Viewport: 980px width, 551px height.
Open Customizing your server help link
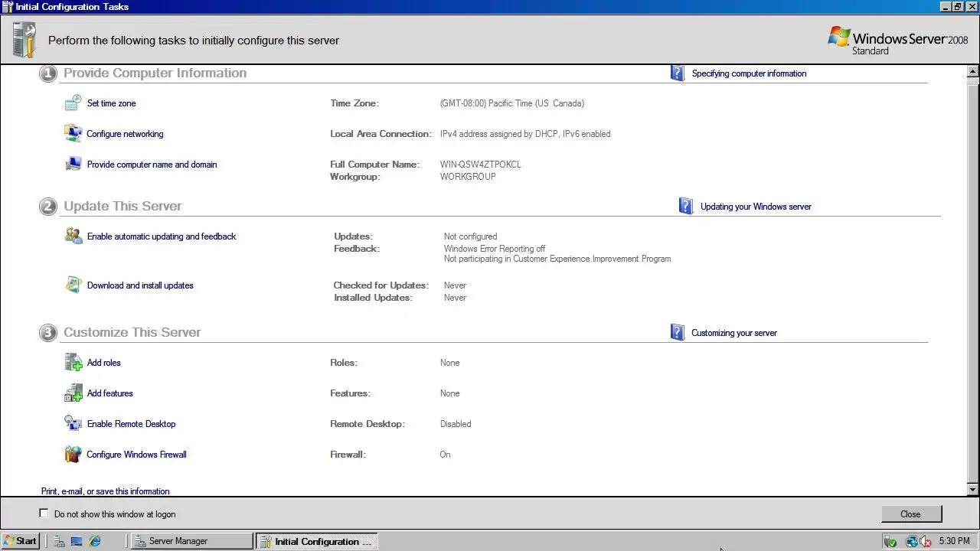733,333
